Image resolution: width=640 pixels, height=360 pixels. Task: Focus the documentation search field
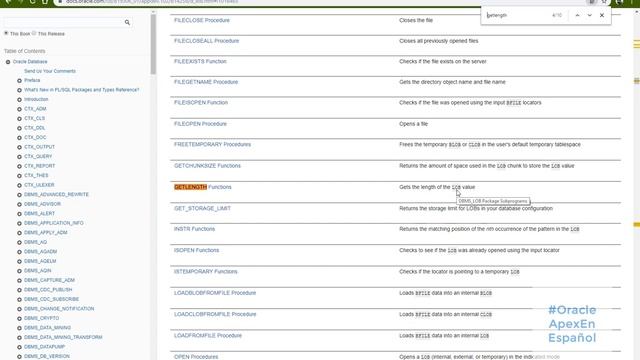(63, 22)
